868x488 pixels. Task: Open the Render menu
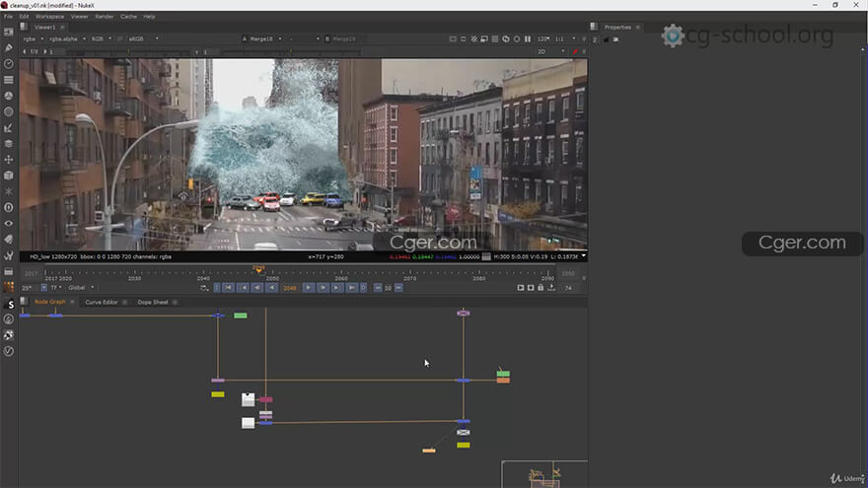(x=105, y=17)
